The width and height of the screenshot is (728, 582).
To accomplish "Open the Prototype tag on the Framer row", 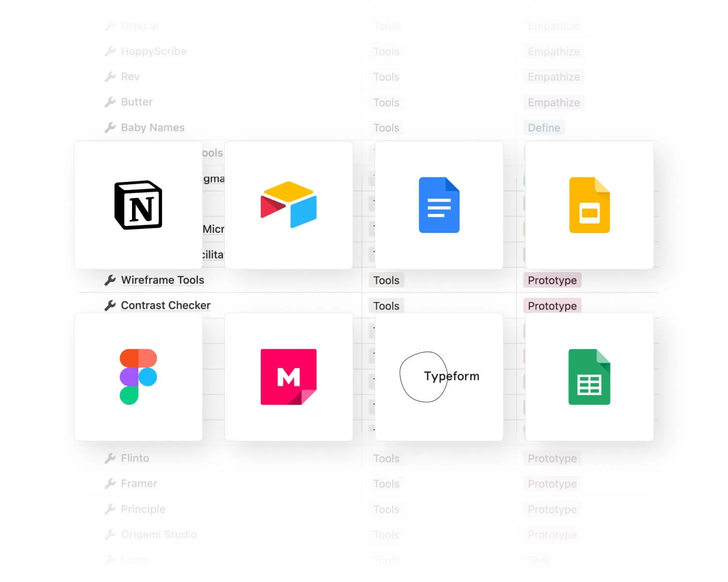I will (x=552, y=484).
